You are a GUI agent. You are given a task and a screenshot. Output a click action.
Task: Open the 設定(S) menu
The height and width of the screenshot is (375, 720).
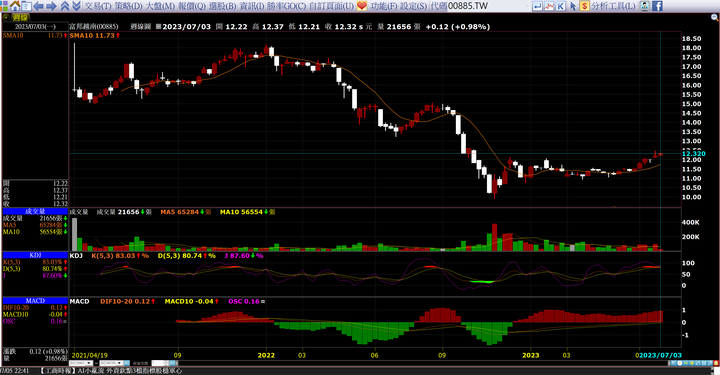pyautogui.click(x=413, y=6)
